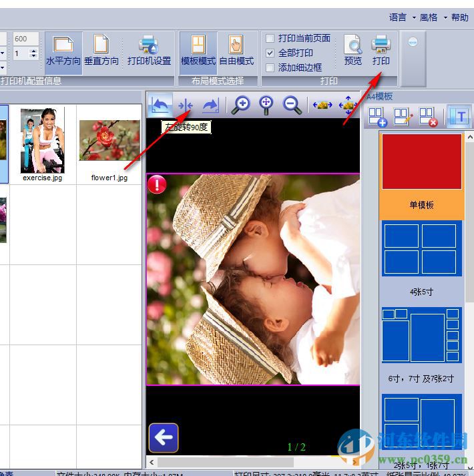Rotate image right 90 degrees

(211, 105)
